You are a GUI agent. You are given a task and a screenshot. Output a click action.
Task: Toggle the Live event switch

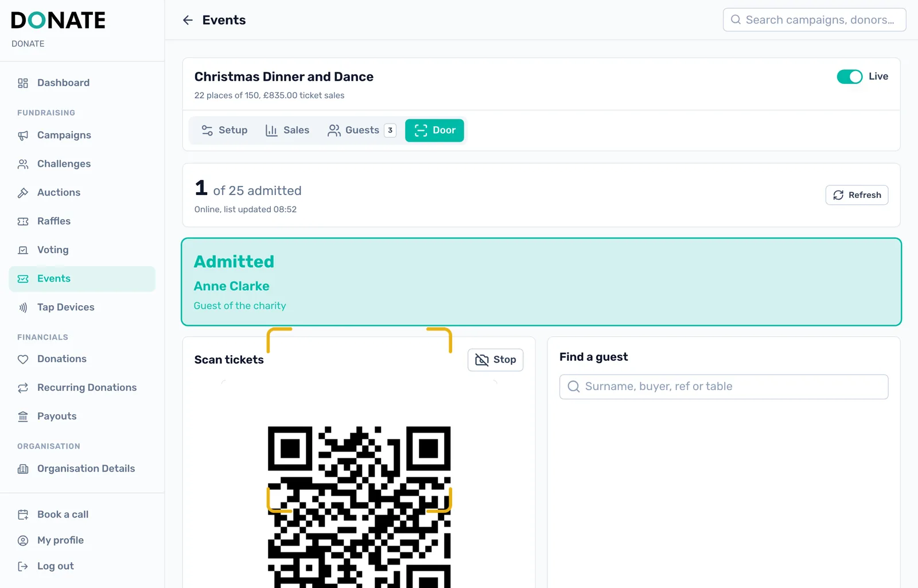[849, 77]
